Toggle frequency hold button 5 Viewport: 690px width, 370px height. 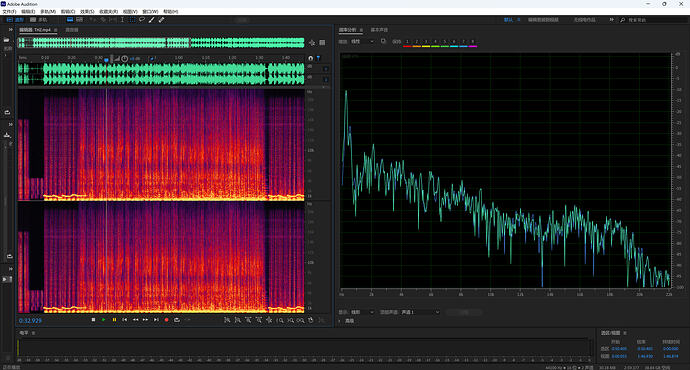tap(444, 42)
